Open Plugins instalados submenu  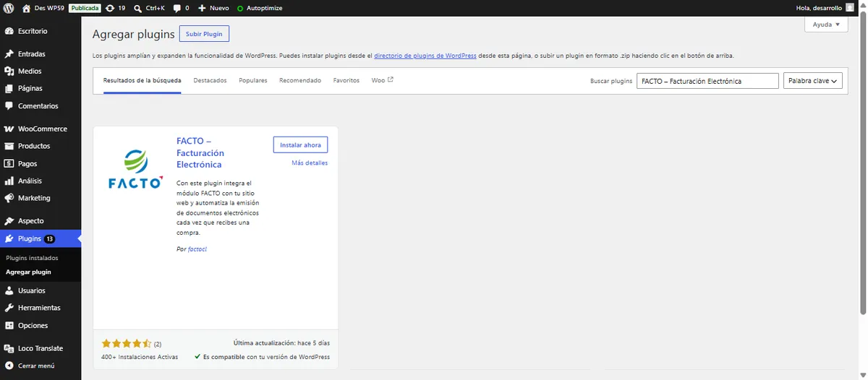(32, 258)
